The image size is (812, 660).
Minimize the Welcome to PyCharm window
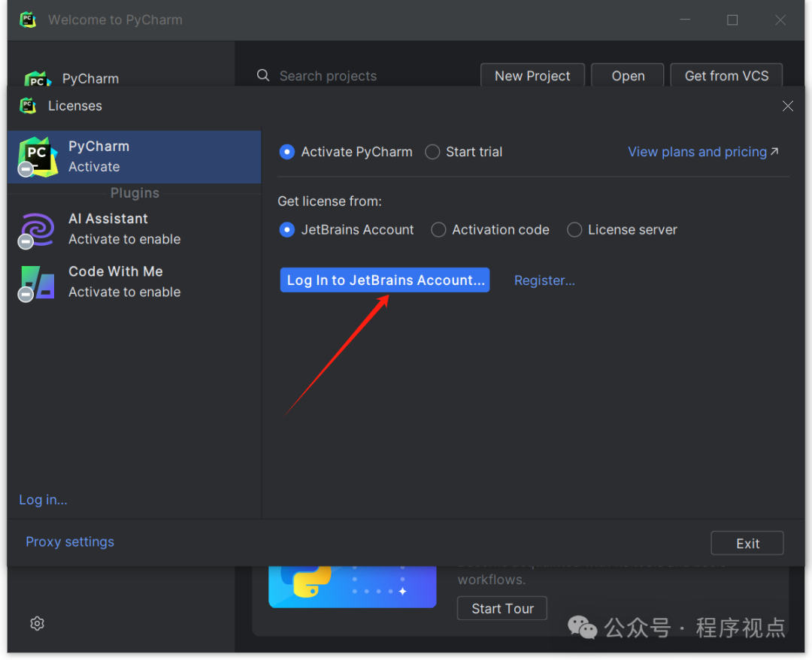tap(685, 20)
